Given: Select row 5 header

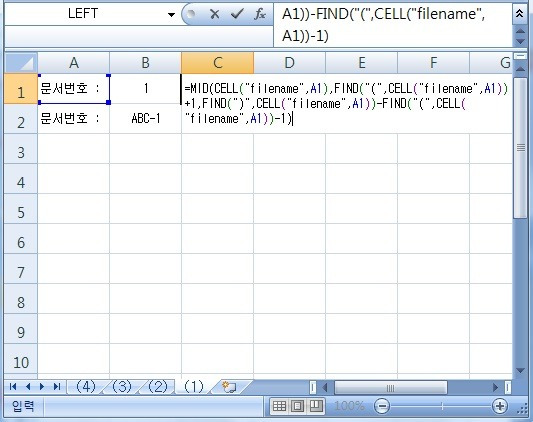Looking at the screenshot, I should (21, 209).
